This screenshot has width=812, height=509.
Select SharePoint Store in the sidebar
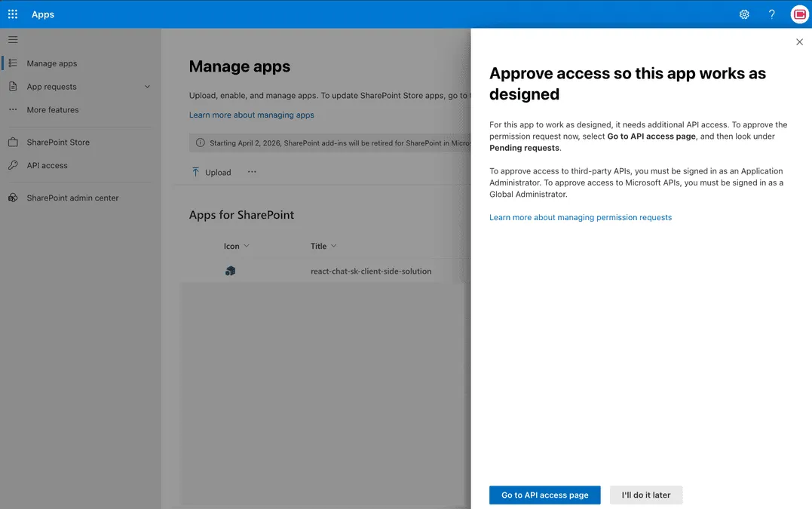(x=59, y=142)
